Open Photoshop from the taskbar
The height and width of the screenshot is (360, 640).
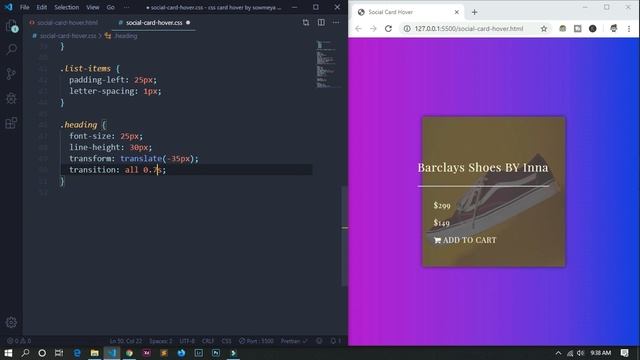(x=216, y=353)
